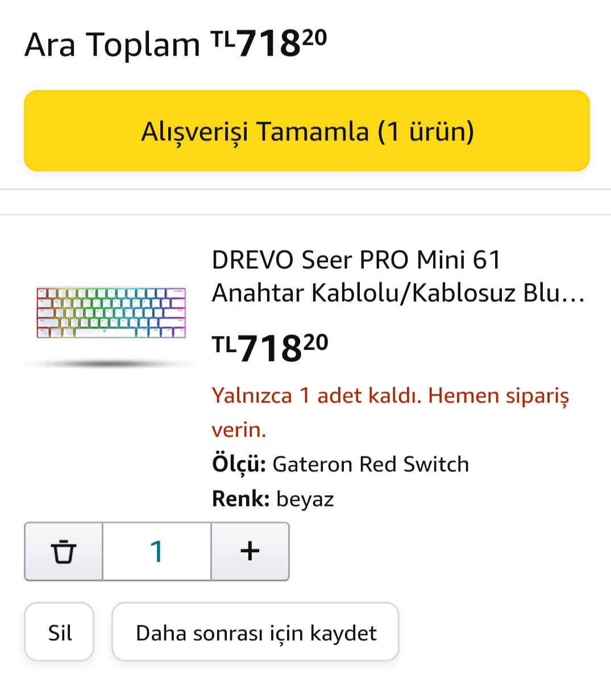611x700 pixels.
Task: Click the trash can icon in quantity stepper
Action: (63, 552)
